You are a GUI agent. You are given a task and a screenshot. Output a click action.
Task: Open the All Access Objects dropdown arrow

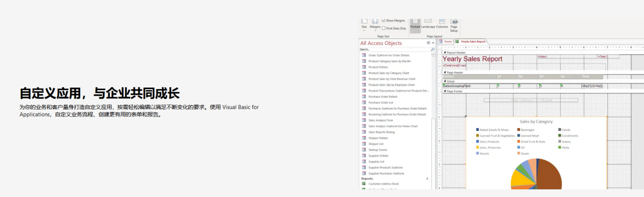pyautogui.click(x=428, y=43)
